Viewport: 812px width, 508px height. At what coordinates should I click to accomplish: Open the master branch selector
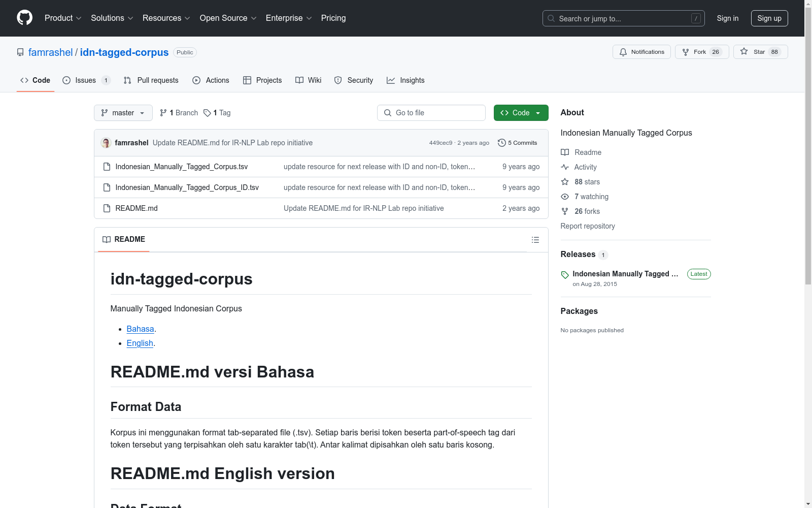coord(123,113)
